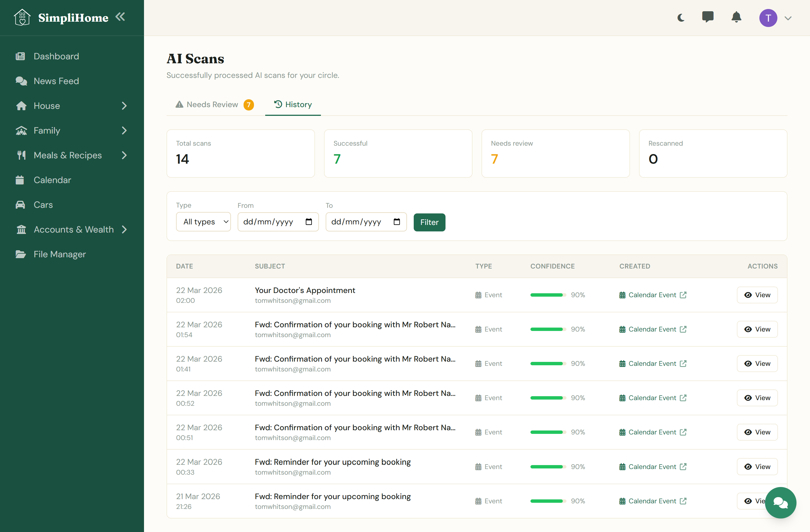810x532 pixels.
Task: View the scan from 22 Mar 00:33
Action: point(757,467)
